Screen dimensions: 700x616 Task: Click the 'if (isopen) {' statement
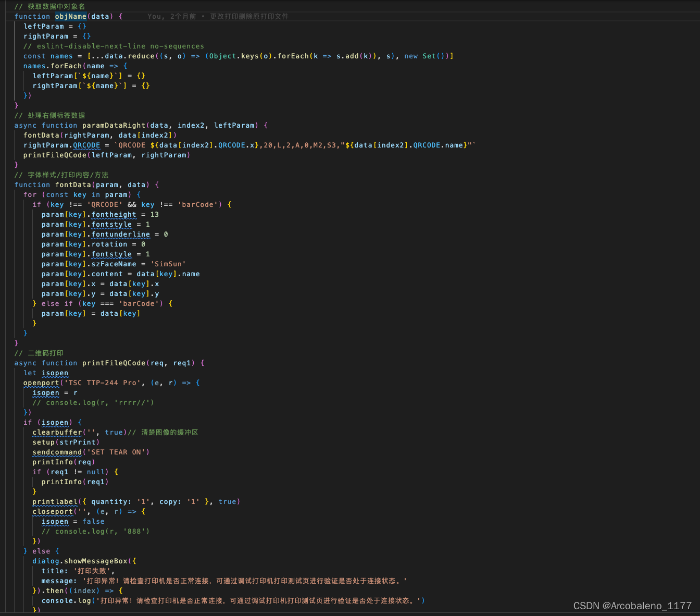tap(53, 422)
